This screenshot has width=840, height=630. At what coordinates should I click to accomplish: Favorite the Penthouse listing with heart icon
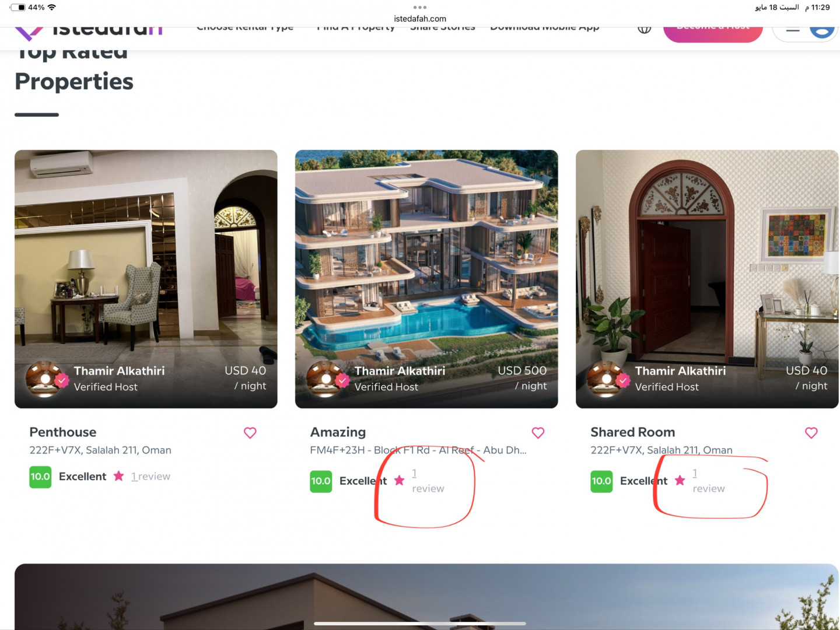click(250, 433)
